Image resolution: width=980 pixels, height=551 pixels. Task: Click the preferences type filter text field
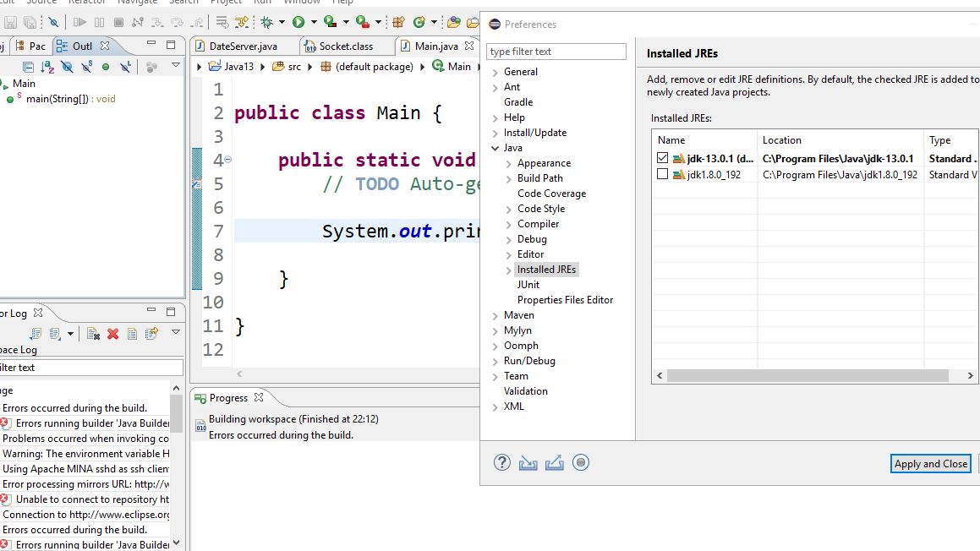tap(556, 52)
